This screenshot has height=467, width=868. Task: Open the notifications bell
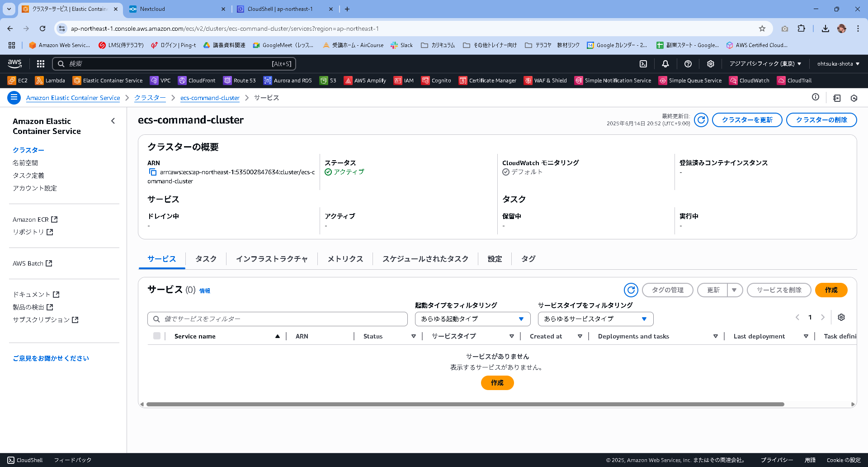(x=665, y=63)
